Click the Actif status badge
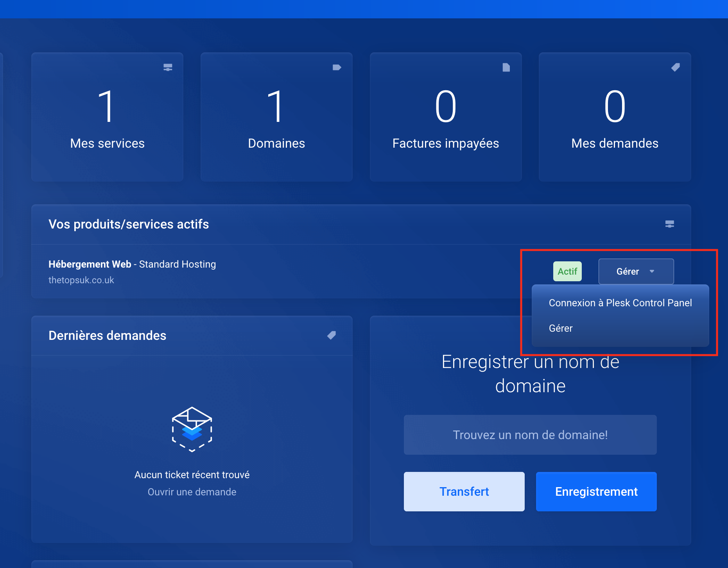Viewport: 728px width, 568px height. [x=567, y=271]
